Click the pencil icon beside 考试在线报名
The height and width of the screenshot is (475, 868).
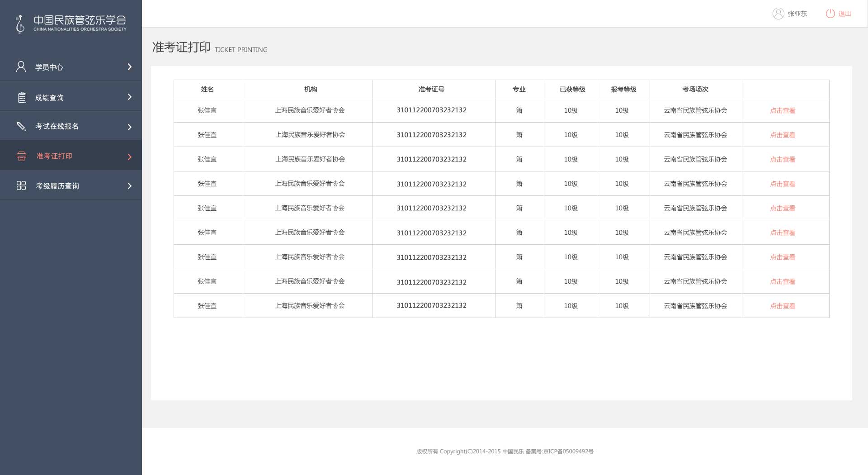coord(21,126)
